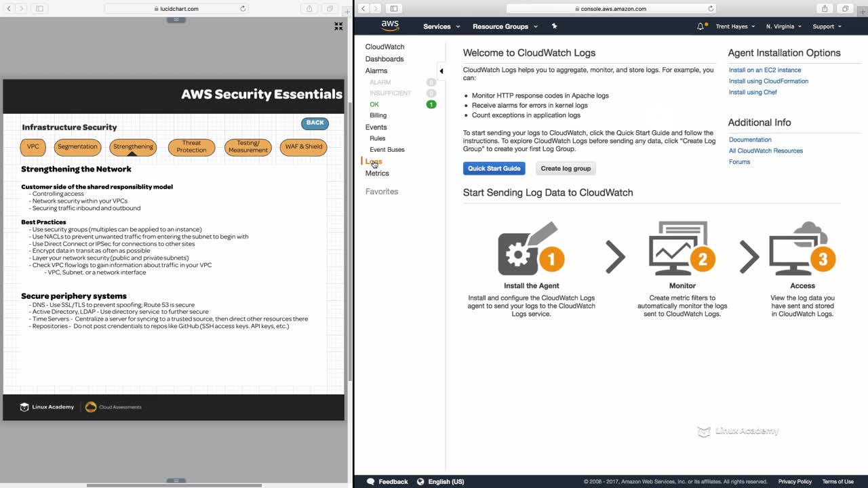The image size is (868, 488).
Task: Go back in the AWS console Safari window
Action: point(363,9)
